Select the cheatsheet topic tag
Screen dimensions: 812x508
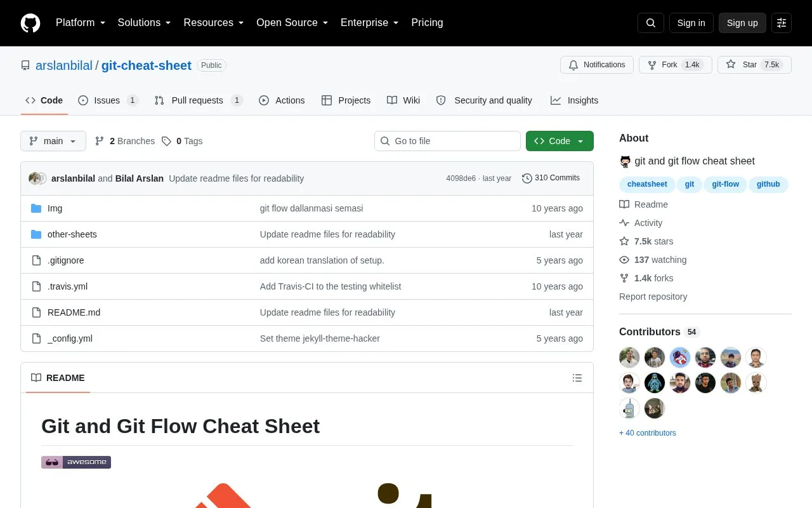pyautogui.click(x=647, y=184)
